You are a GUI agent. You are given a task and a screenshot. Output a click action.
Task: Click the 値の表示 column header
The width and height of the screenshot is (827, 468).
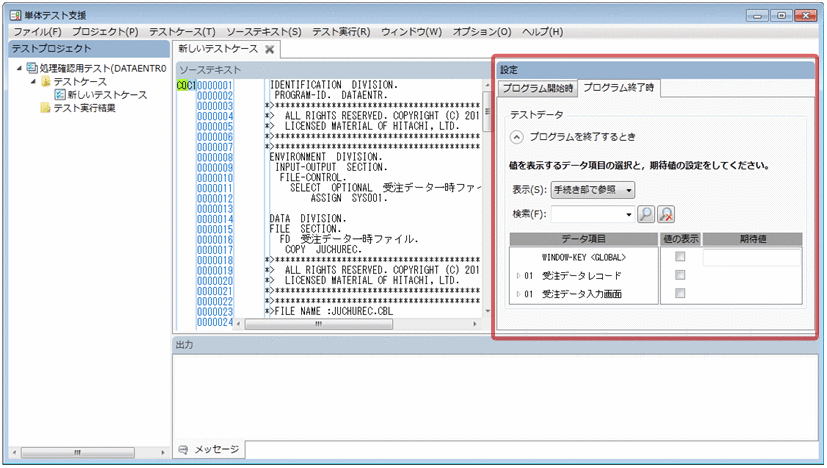tap(680, 239)
